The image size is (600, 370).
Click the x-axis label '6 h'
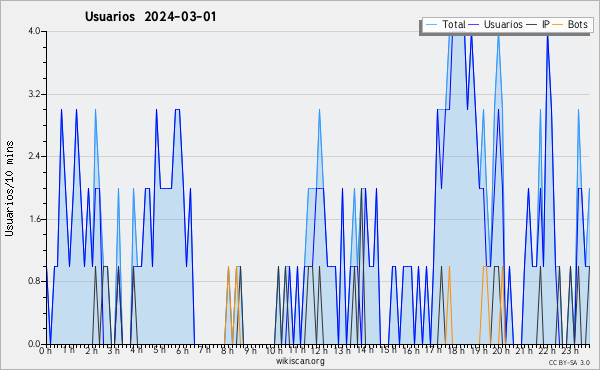(182, 351)
